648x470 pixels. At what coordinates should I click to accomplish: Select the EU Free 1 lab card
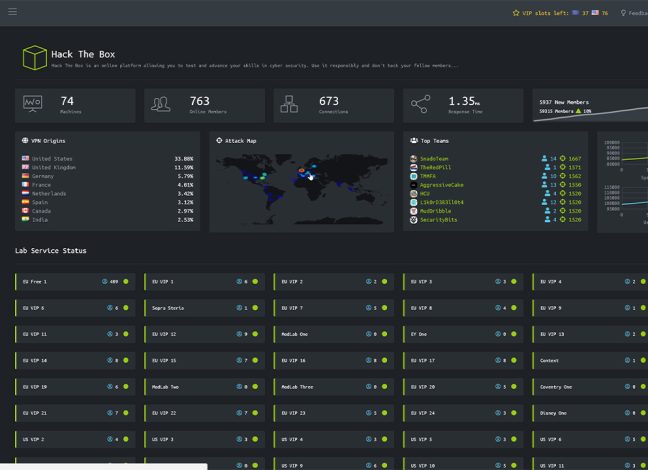point(75,282)
